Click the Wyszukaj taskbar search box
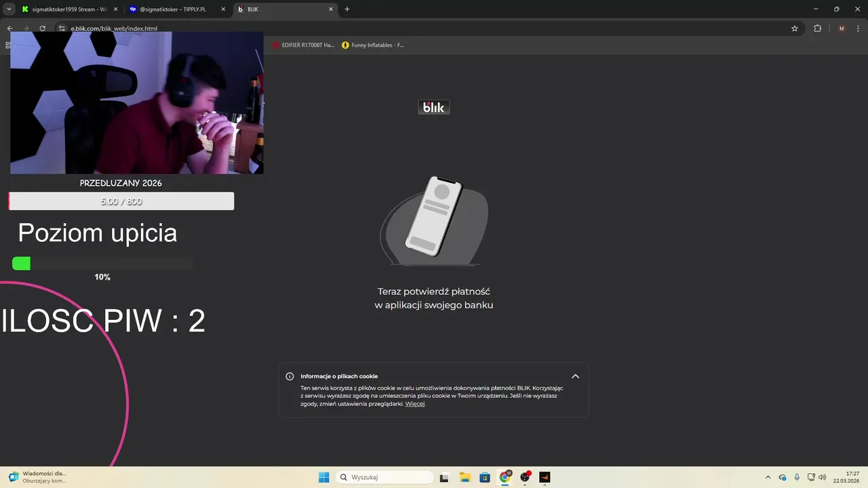Image resolution: width=868 pixels, height=488 pixels. pyautogui.click(x=385, y=477)
